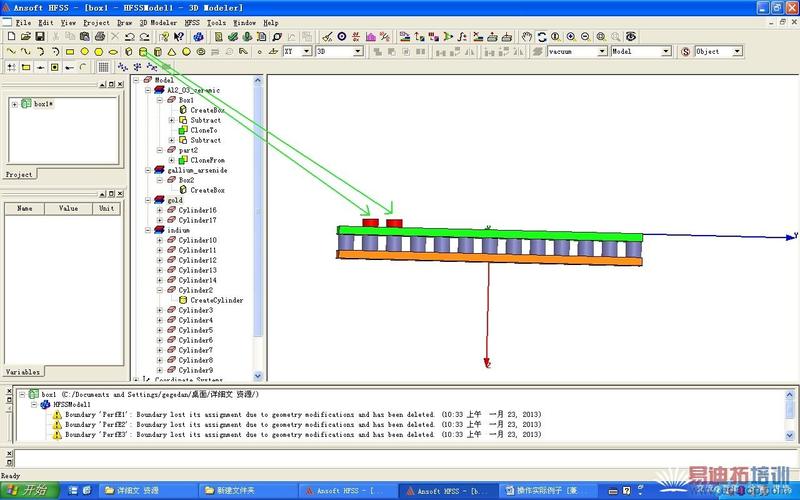Image resolution: width=800 pixels, height=500 pixels.
Task: Expand the box1* project tree node
Action: click(x=15, y=104)
